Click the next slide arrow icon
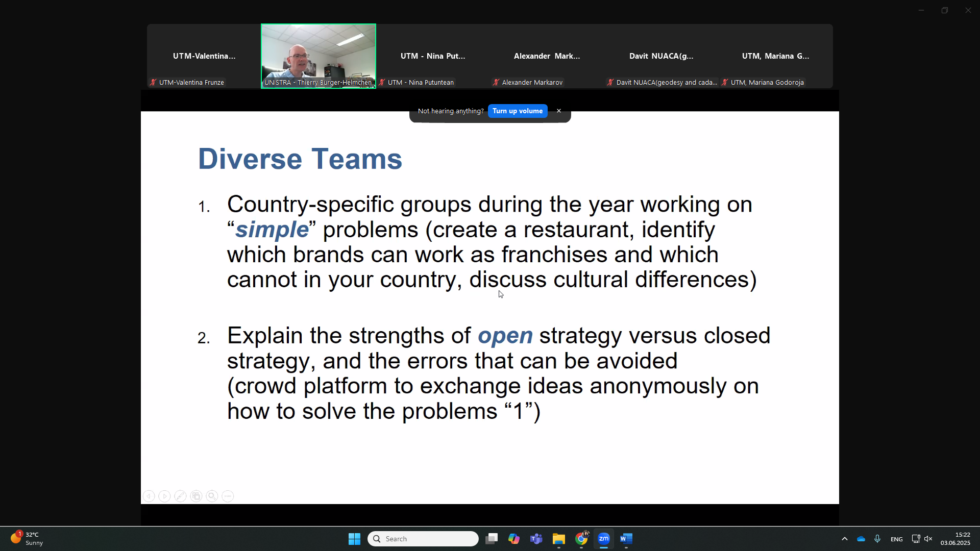Viewport: 980px width, 551px height. pos(164,496)
